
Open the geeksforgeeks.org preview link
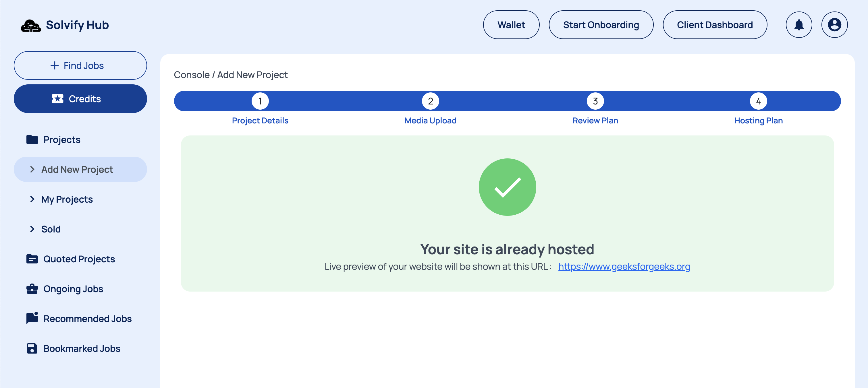[x=624, y=266]
